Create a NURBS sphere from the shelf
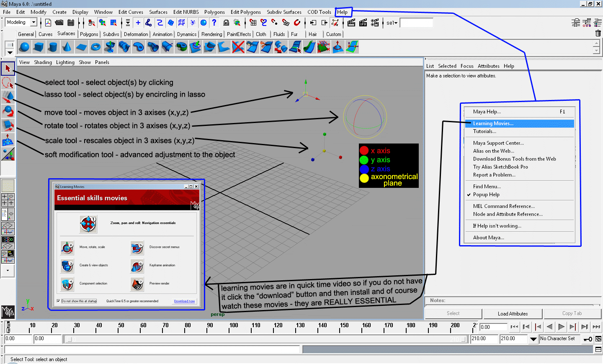Image resolution: width=603 pixels, height=364 pixels. (24, 47)
